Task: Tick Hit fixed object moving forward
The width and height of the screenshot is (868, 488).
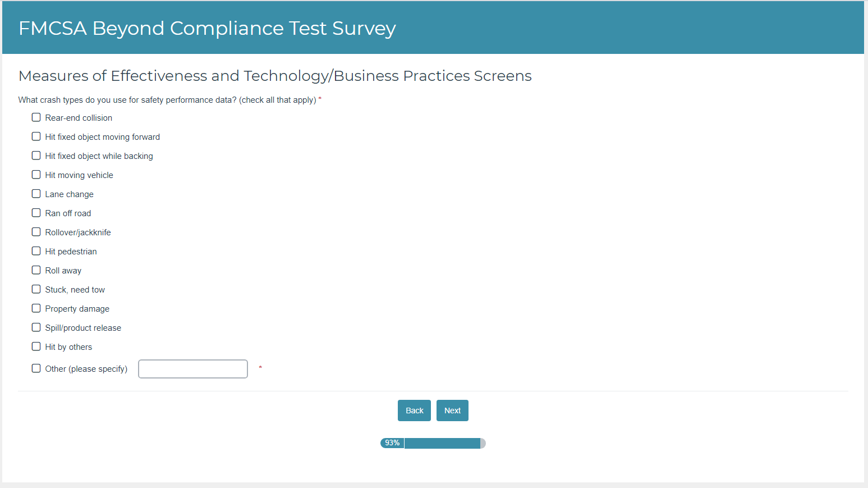Action: [x=36, y=136]
